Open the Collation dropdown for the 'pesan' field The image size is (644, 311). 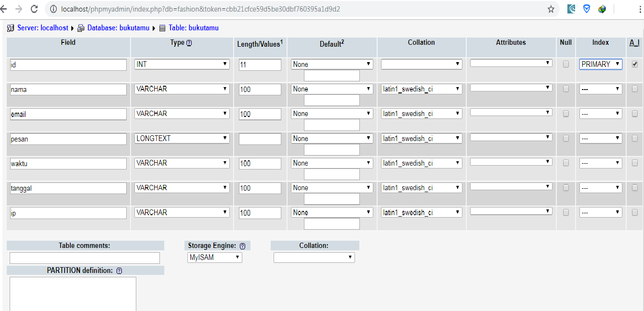coord(421,138)
